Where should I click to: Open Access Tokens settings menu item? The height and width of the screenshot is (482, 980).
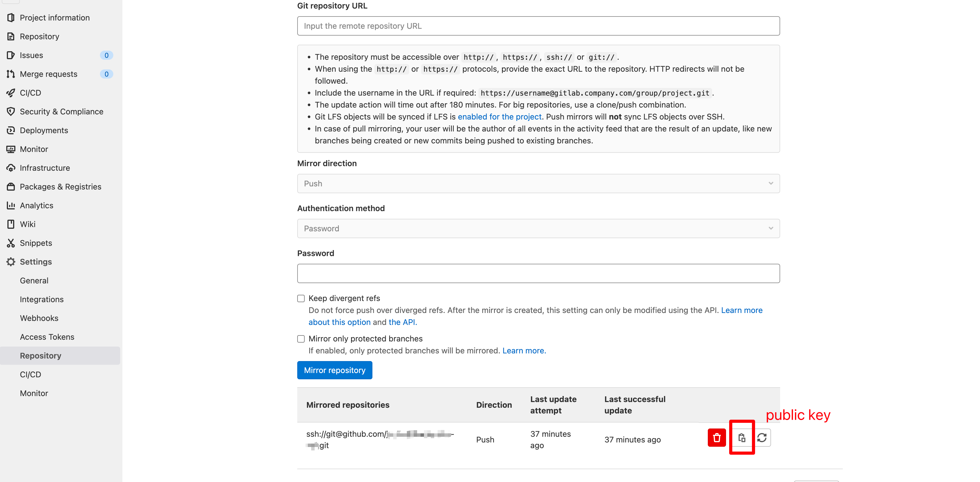47,337
